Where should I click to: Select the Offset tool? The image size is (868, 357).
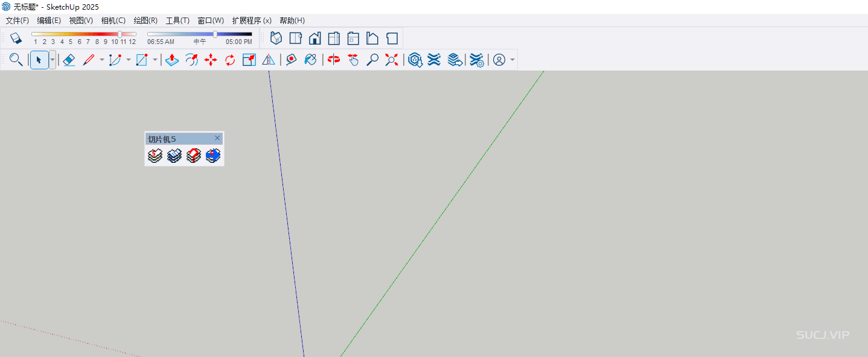coord(191,60)
